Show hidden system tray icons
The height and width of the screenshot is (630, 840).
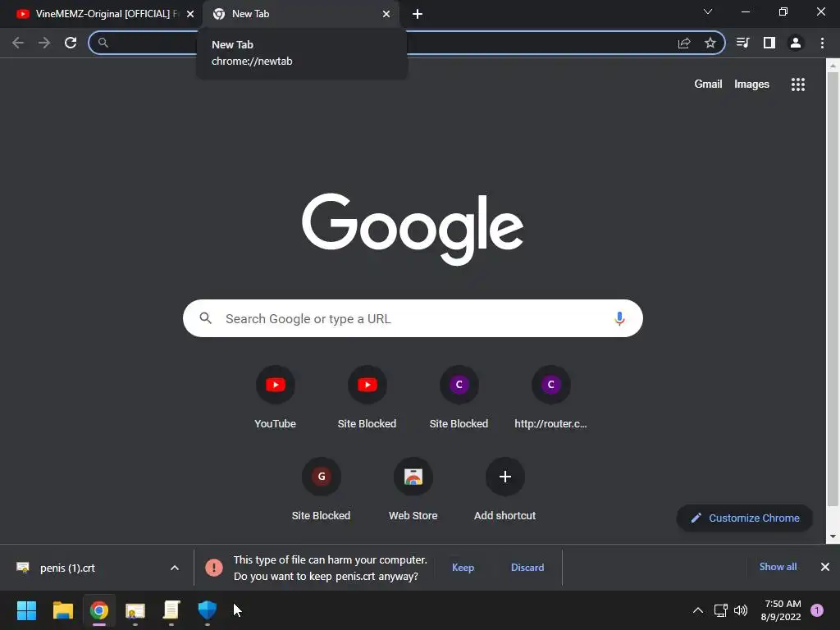click(x=698, y=610)
